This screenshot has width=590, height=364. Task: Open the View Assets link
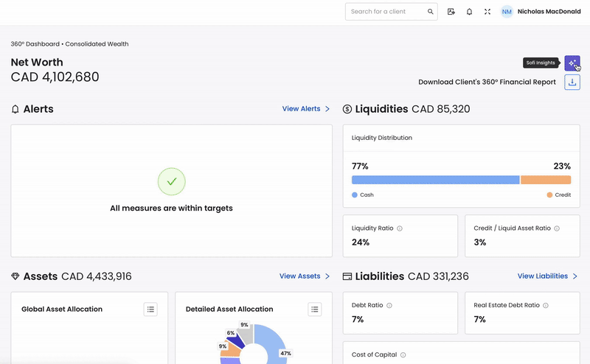[304, 276]
